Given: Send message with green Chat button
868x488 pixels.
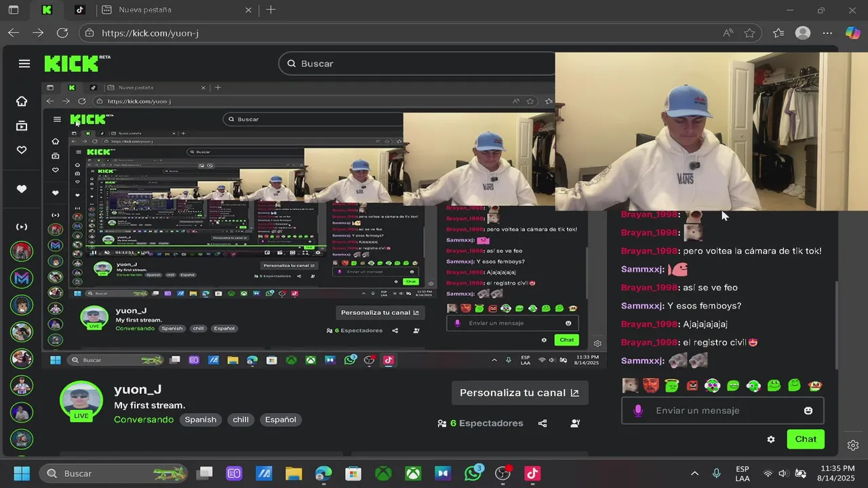Looking at the screenshot, I should click(806, 439).
